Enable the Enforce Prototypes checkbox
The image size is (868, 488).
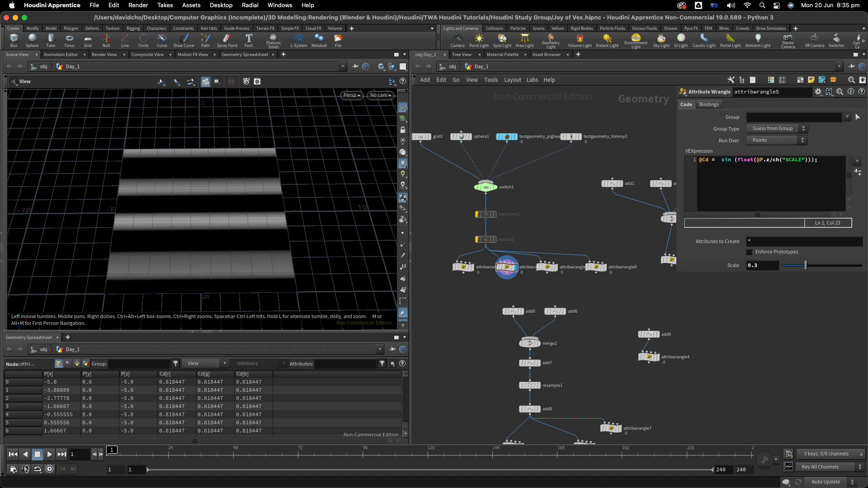749,252
